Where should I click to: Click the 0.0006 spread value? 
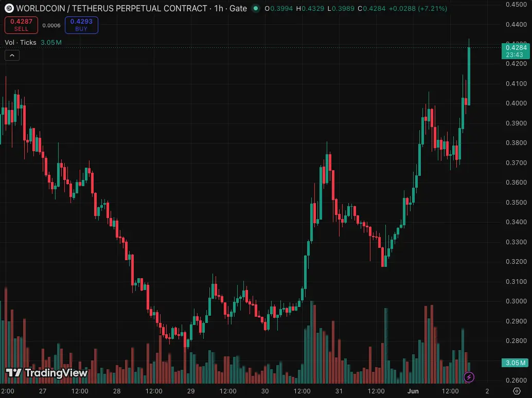point(51,25)
